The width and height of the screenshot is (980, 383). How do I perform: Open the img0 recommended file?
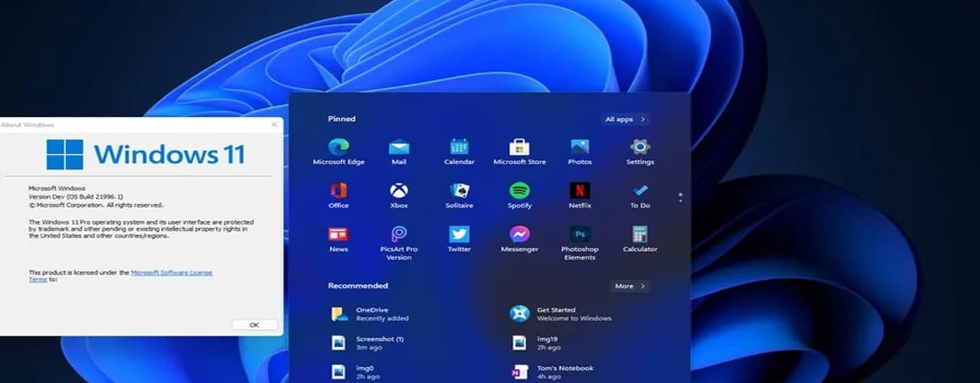354,372
